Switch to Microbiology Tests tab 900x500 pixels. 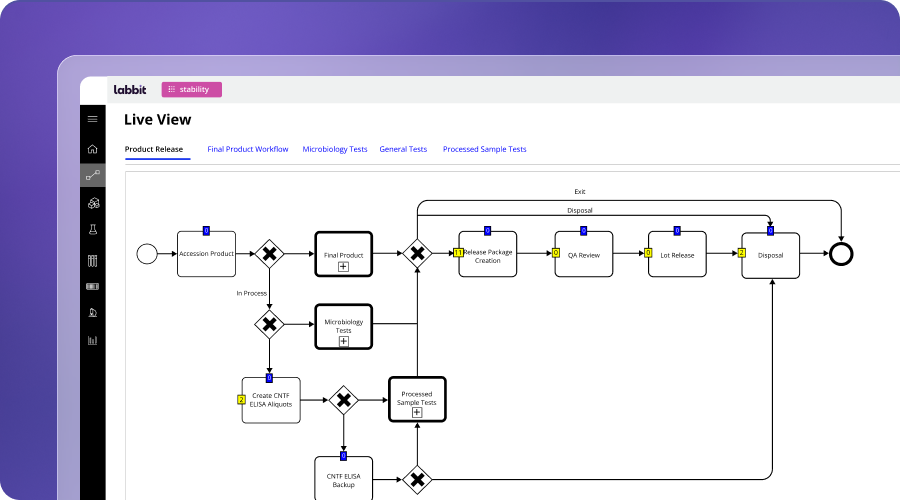335,149
